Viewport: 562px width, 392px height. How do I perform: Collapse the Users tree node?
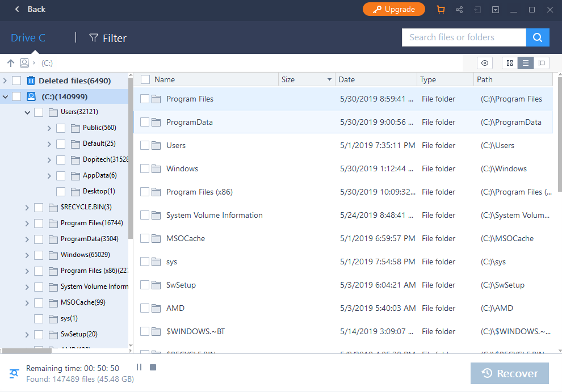(27, 112)
